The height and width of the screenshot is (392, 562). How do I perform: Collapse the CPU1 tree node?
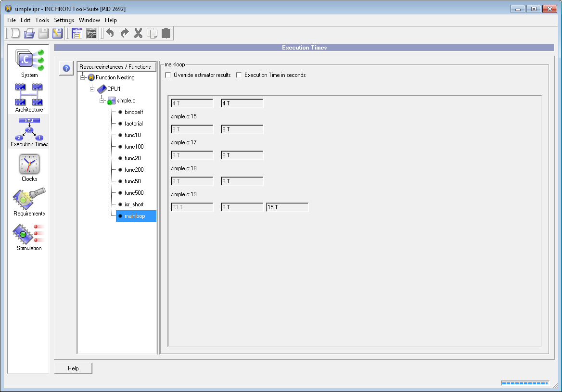(x=92, y=89)
